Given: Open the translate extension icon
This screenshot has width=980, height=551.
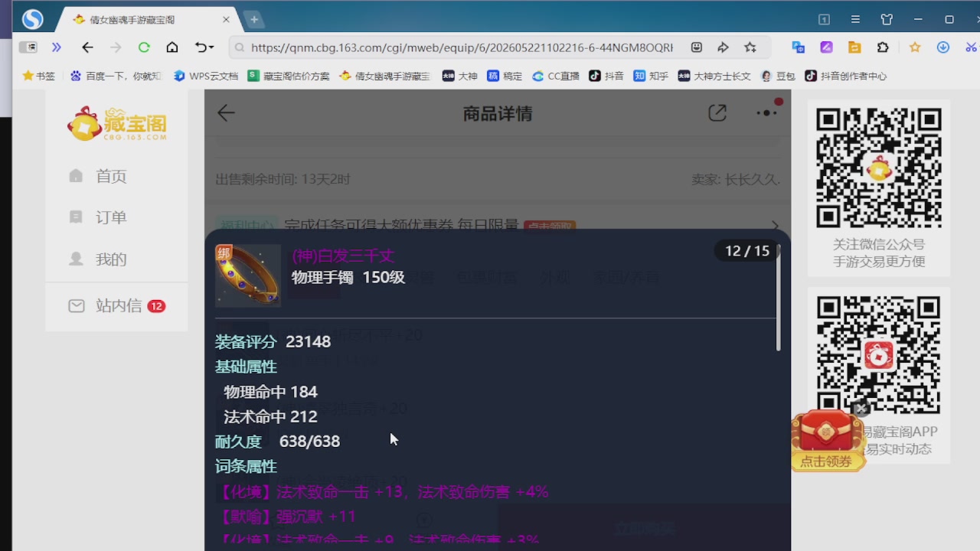Looking at the screenshot, I should point(799,47).
